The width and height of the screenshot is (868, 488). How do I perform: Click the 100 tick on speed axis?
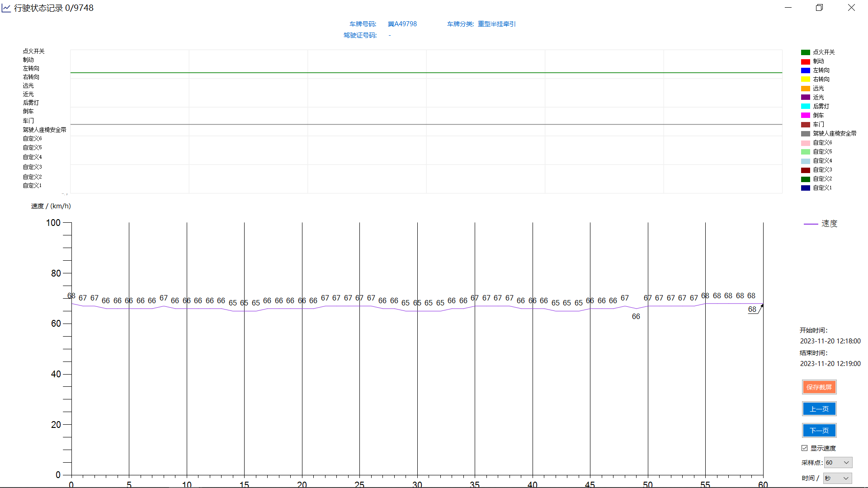point(53,223)
